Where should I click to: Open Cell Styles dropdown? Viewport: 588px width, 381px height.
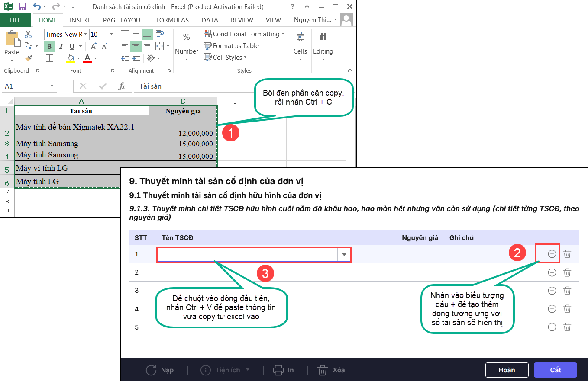(225, 58)
